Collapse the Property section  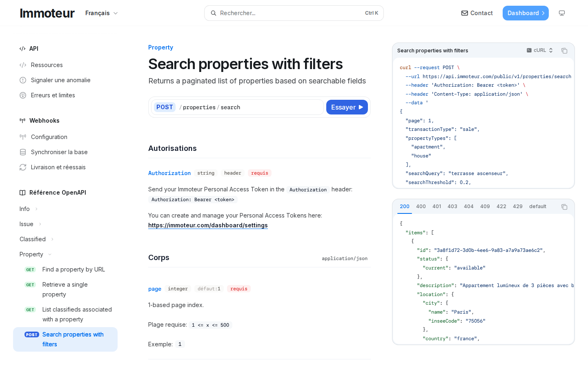(36, 254)
